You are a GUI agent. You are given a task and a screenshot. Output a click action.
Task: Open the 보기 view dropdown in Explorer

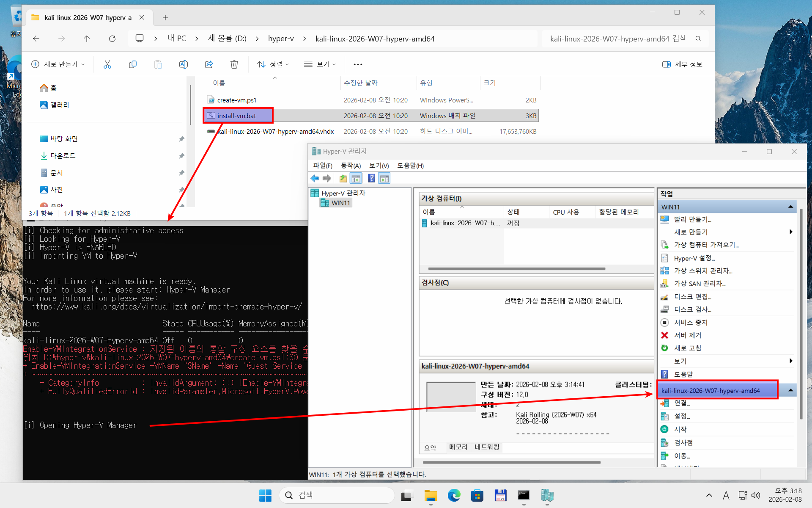[320, 64]
